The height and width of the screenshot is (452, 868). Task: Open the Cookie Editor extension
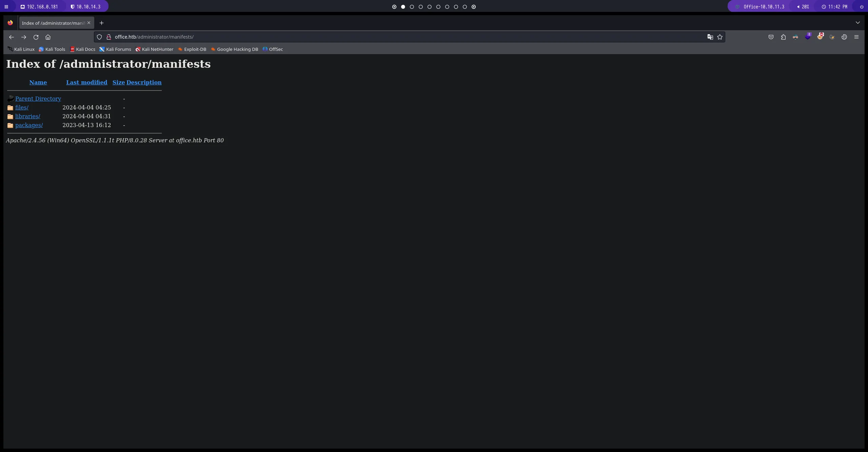pos(844,37)
